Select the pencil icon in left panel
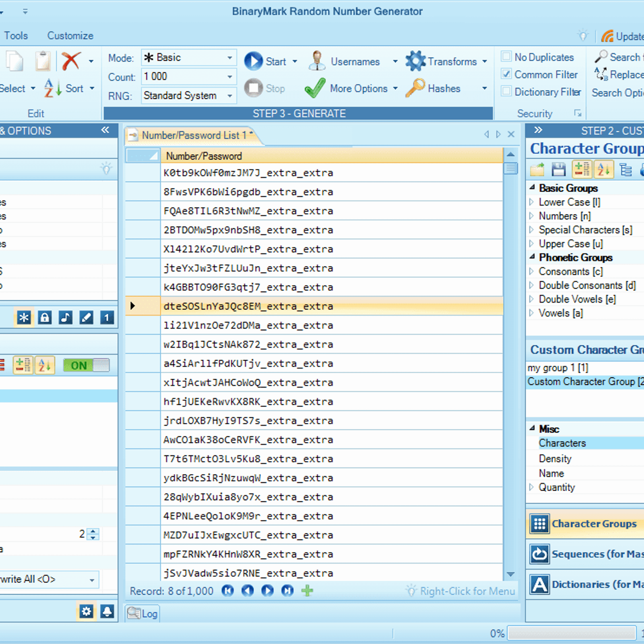The height and width of the screenshot is (644, 644). coord(86,318)
